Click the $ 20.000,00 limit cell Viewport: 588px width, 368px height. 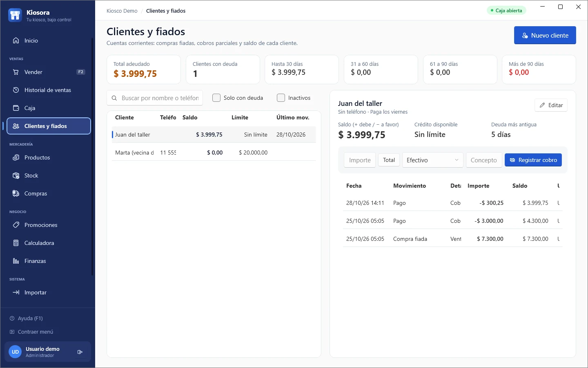click(253, 153)
